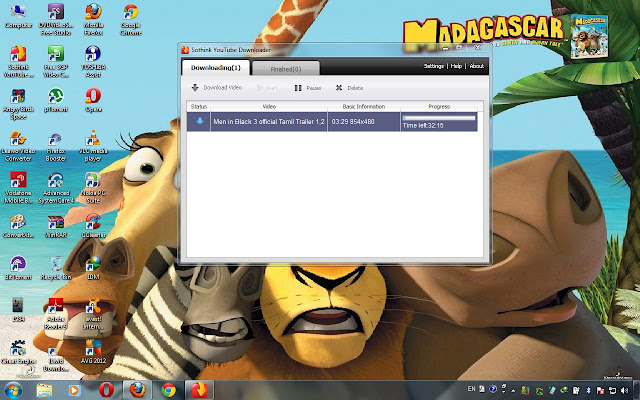Image resolution: width=640 pixels, height=400 pixels.
Task: Open the volume control in the system tray
Action: click(x=624, y=391)
